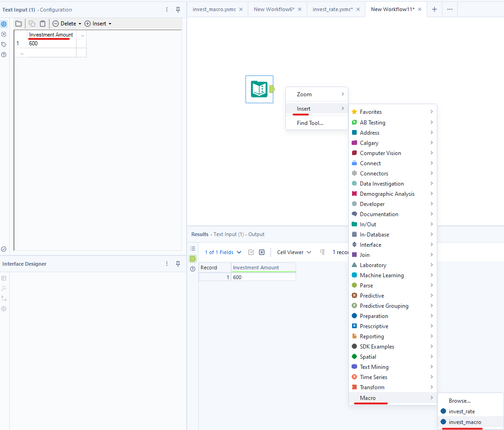This screenshot has width=504, height=430.
Task: Open the Interface tool category
Action: tap(392, 245)
